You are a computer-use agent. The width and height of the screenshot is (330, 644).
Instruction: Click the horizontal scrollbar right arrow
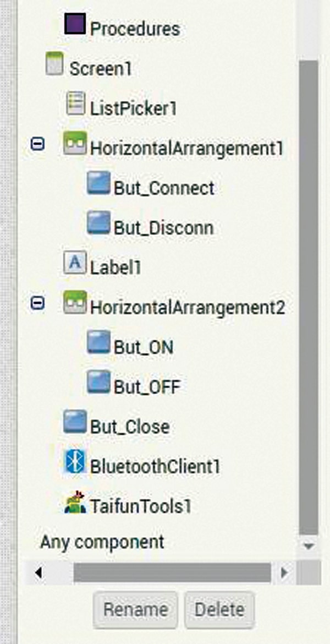tap(284, 572)
